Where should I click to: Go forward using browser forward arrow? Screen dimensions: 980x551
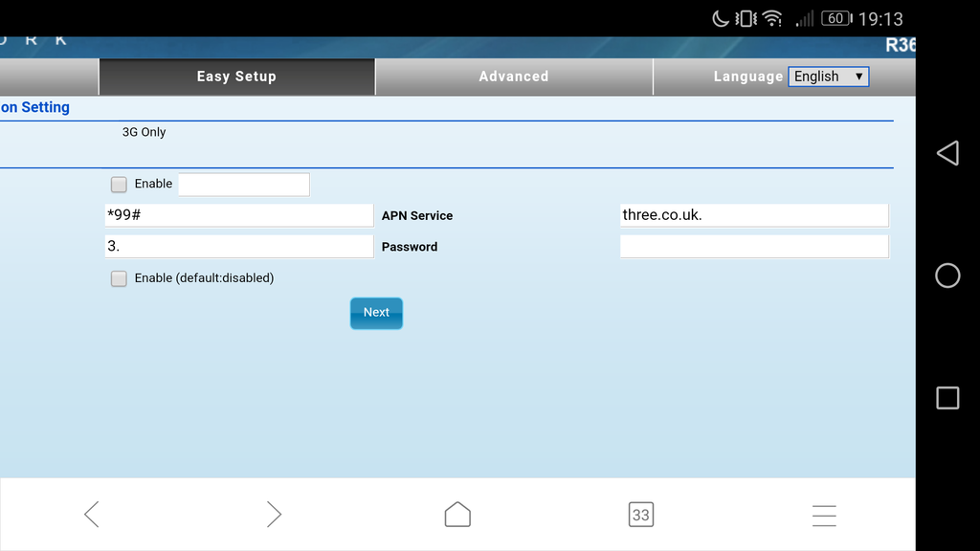(x=274, y=514)
